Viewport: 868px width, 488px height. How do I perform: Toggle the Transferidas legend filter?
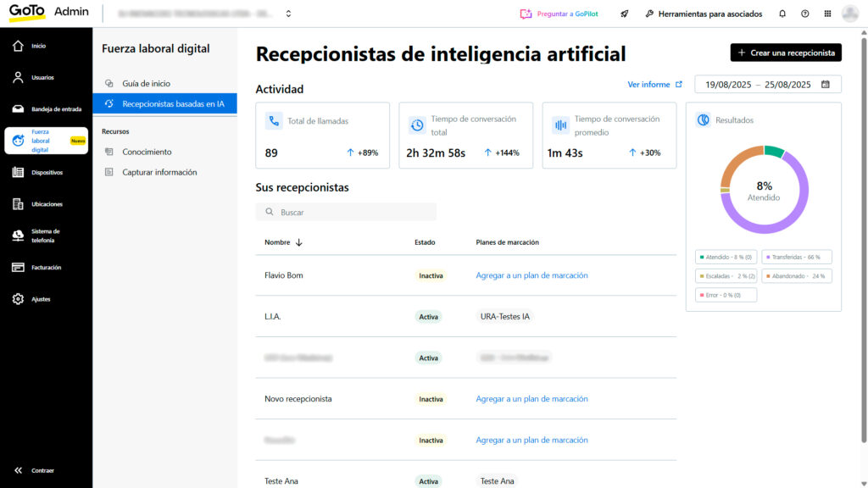(x=797, y=257)
